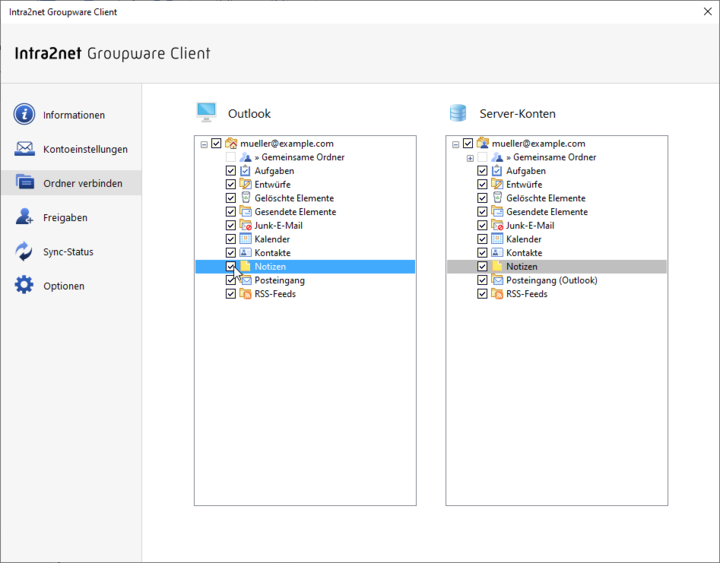This screenshot has height=563, width=720.
Task: Click the Kontoeinstellungen envelope icon
Action: 24,149
